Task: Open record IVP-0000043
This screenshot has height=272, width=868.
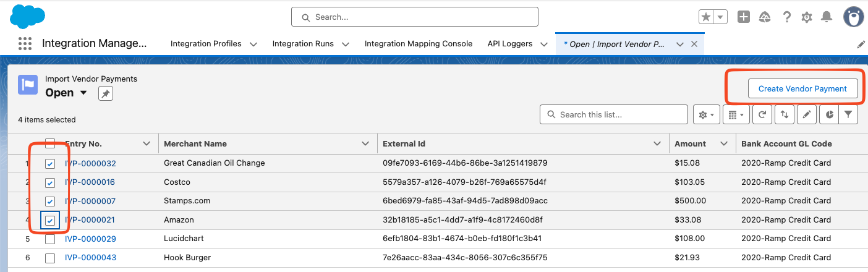Action: click(x=90, y=257)
